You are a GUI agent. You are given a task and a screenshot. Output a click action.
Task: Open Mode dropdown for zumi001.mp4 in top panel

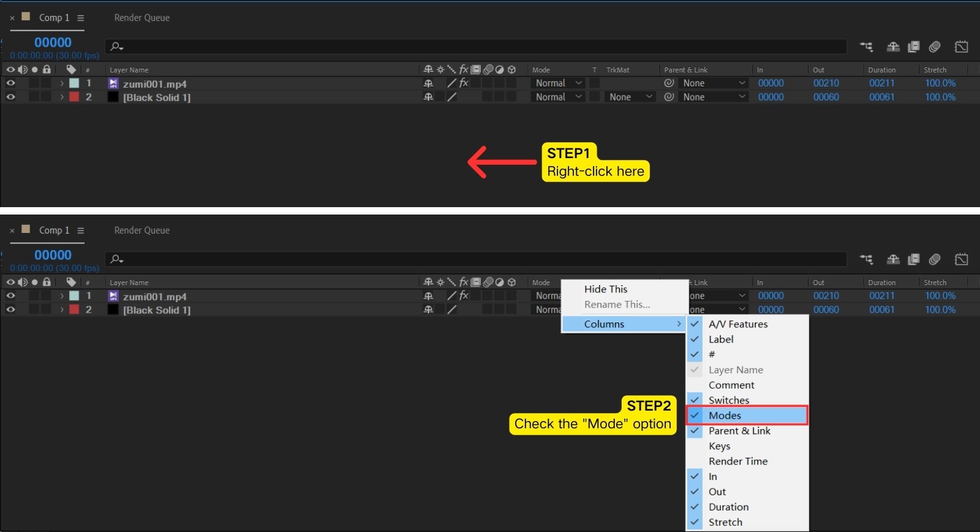[x=558, y=83]
